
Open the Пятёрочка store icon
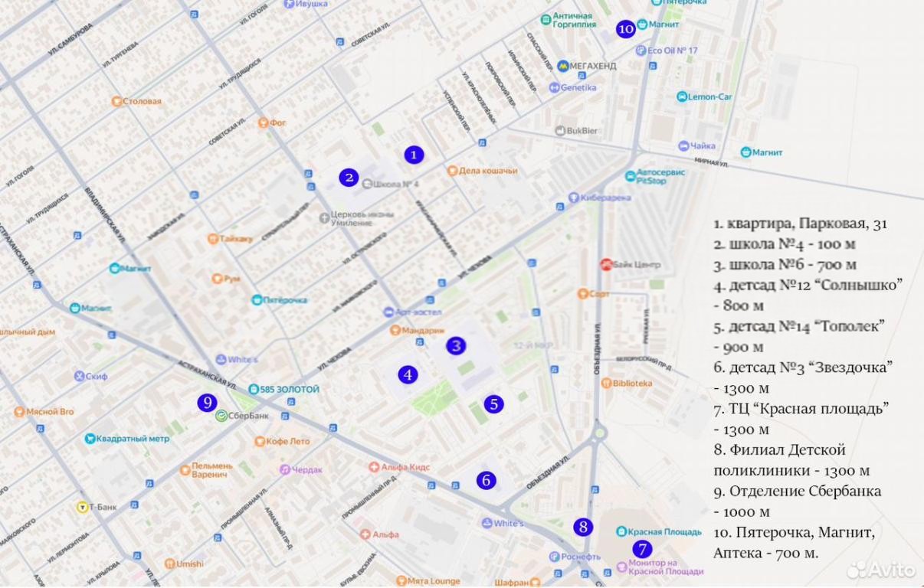click(257, 300)
